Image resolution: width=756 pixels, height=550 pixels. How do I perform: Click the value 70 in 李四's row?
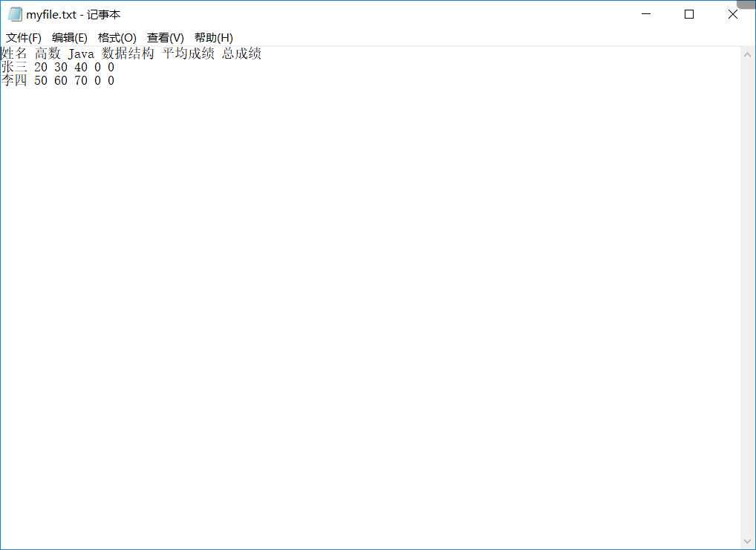click(x=81, y=80)
